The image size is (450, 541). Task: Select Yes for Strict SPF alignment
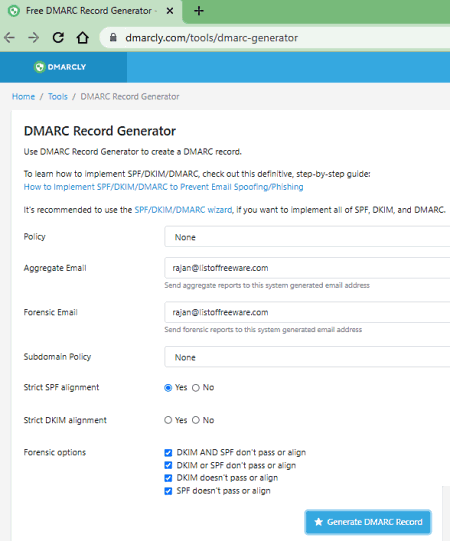[168, 388]
